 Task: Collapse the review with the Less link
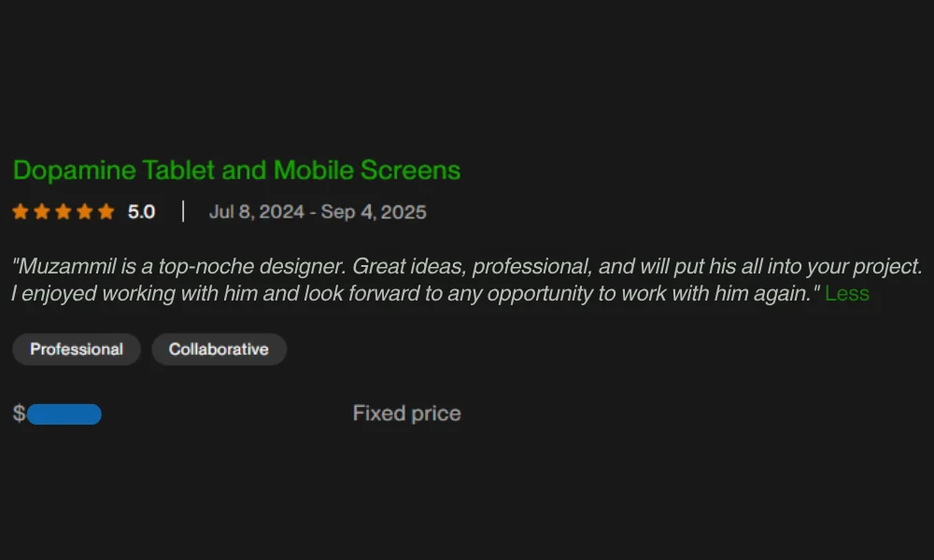pyautogui.click(x=847, y=293)
